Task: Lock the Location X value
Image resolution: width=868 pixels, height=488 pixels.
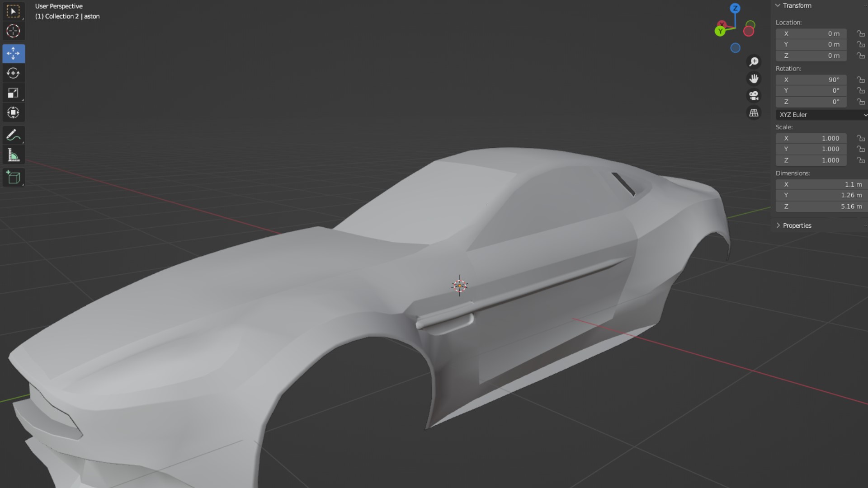Action: pyautogui.click(x=860, y=34)
